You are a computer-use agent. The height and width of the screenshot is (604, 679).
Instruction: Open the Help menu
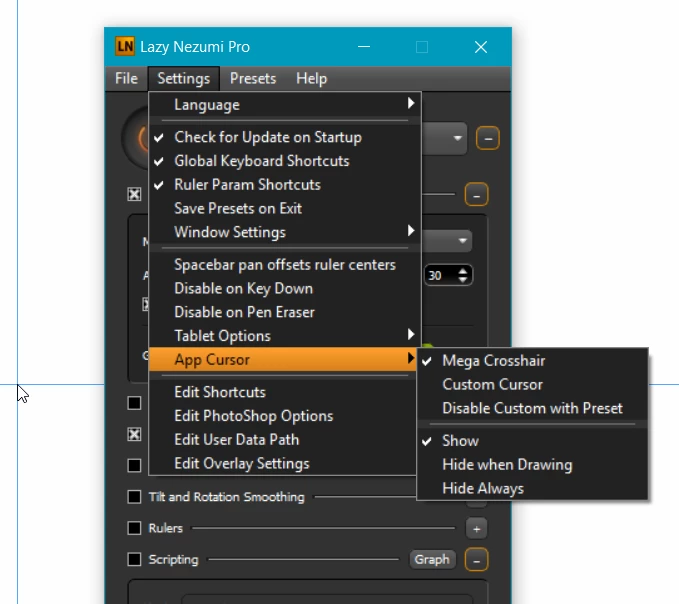311,78
